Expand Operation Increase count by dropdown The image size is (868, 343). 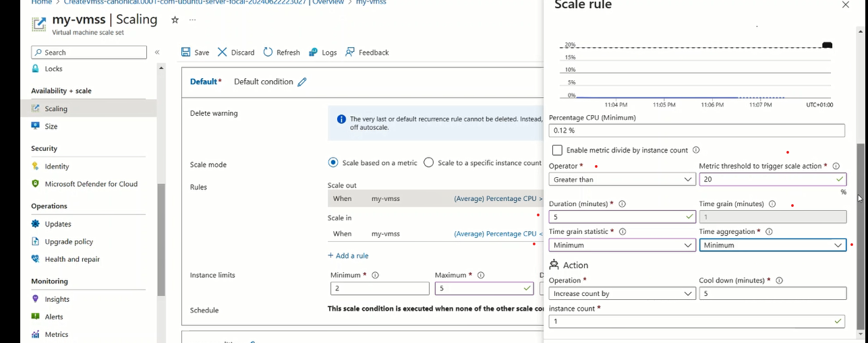622,294
